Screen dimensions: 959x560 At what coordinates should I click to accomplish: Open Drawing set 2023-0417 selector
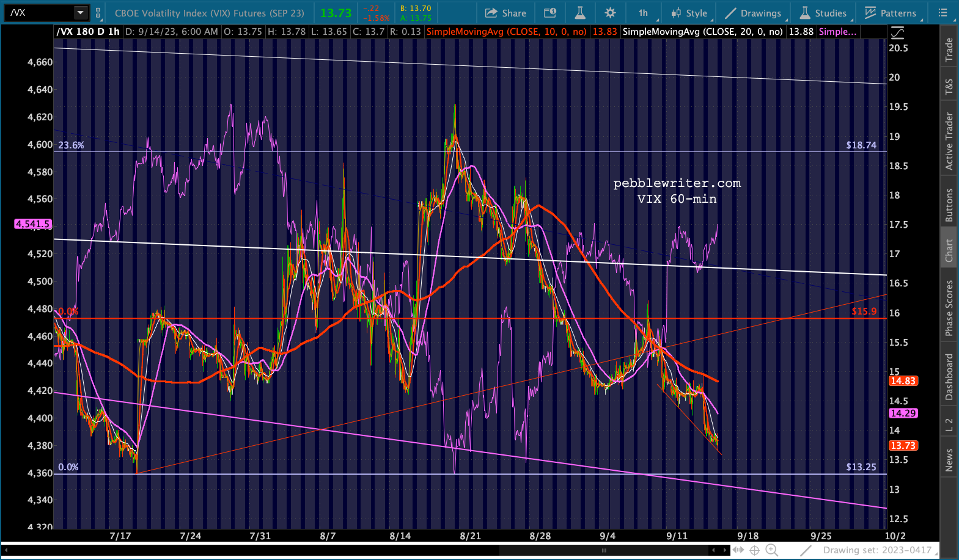tap(877, 550)
